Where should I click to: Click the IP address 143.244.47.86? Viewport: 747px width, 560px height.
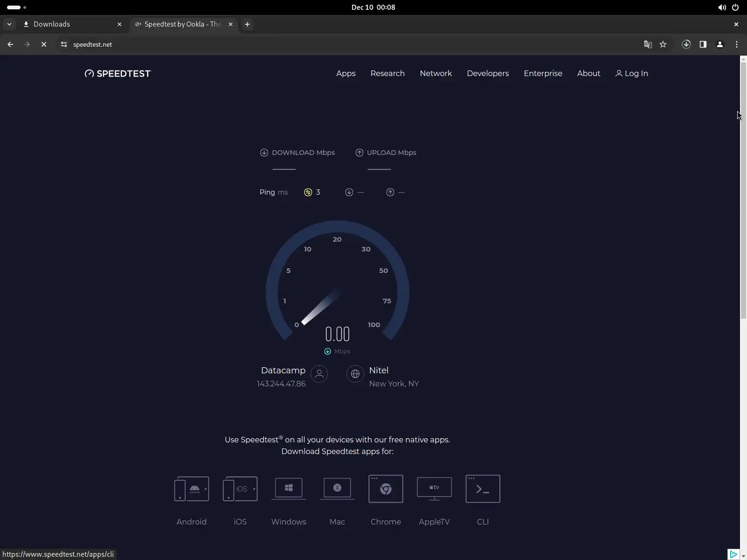click(281, 384)
